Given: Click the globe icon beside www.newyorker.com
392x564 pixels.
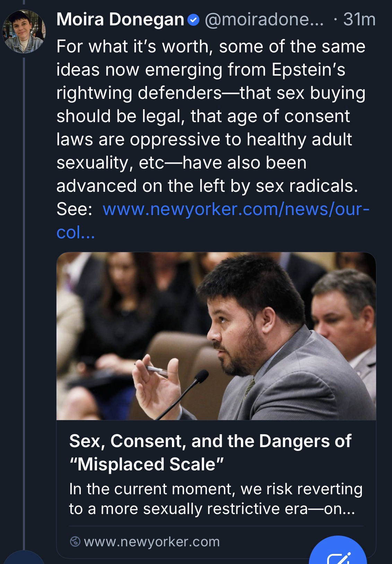Looking at the screenshot, I should 75,541.
